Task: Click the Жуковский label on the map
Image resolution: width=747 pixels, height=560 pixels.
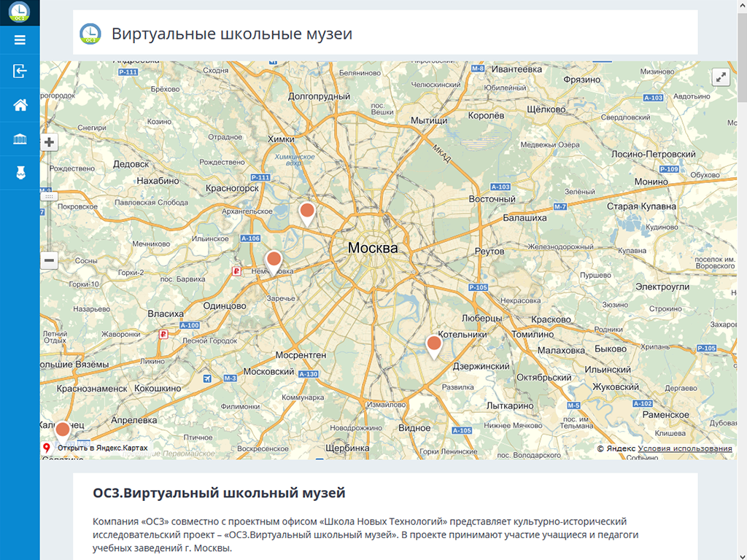Action: click(x=616, y=386)
